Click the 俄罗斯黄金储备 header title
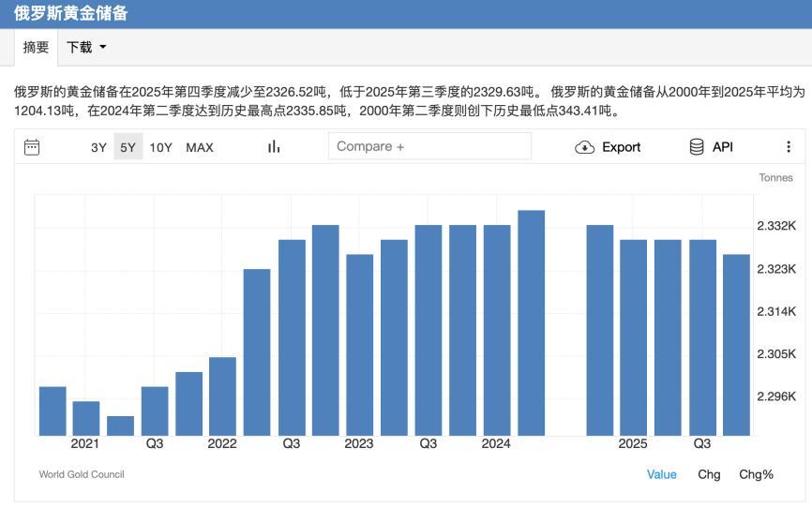Image resolution: width=812 pixels, height=508 pixels. pyautogui.click(x=71, y=14)
